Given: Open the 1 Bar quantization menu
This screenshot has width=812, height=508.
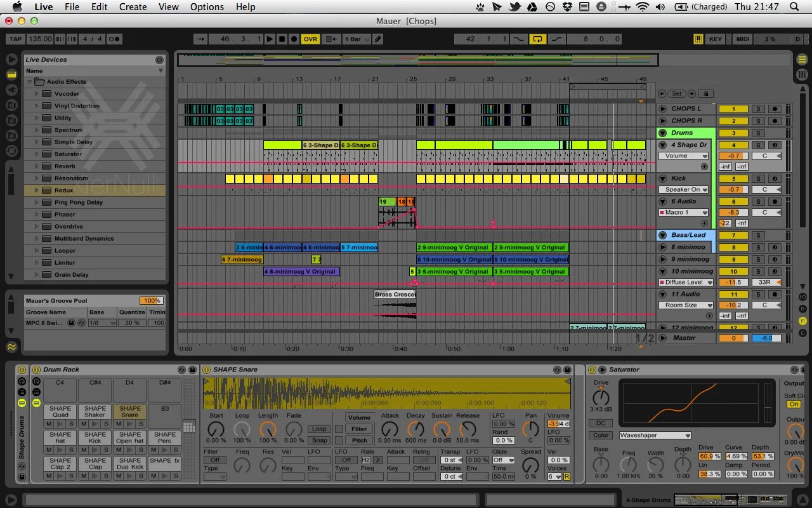Looking at the screenshot, I should click(357, 39).
